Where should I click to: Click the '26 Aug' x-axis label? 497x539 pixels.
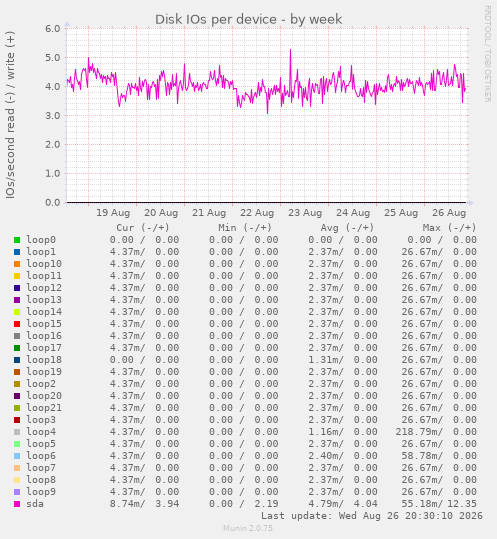[449, 213]
